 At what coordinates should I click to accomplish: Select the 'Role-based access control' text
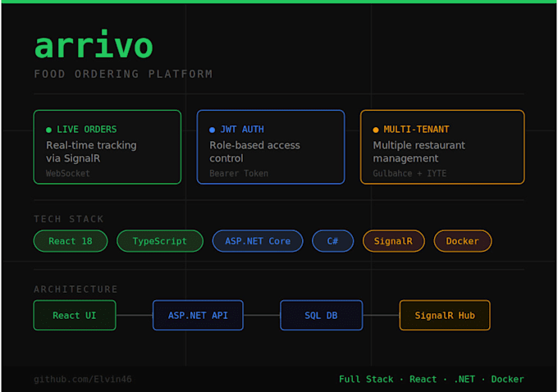point(254,152)
